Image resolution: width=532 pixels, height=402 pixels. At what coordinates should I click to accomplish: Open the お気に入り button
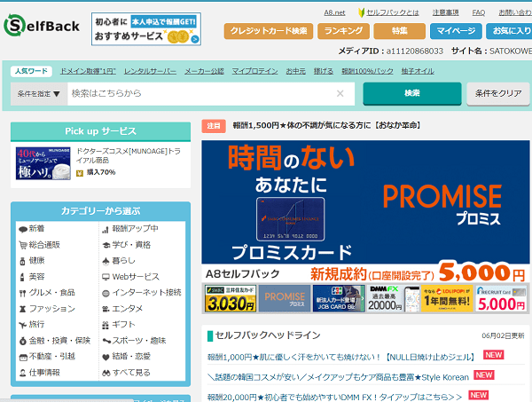(x=509, y=31)
